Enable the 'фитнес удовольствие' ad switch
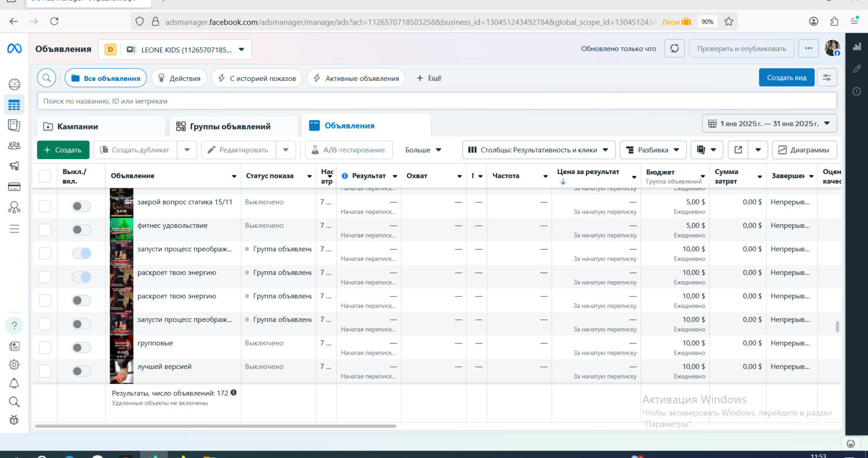Screen dimensions: 868x458 click(81, 230)
